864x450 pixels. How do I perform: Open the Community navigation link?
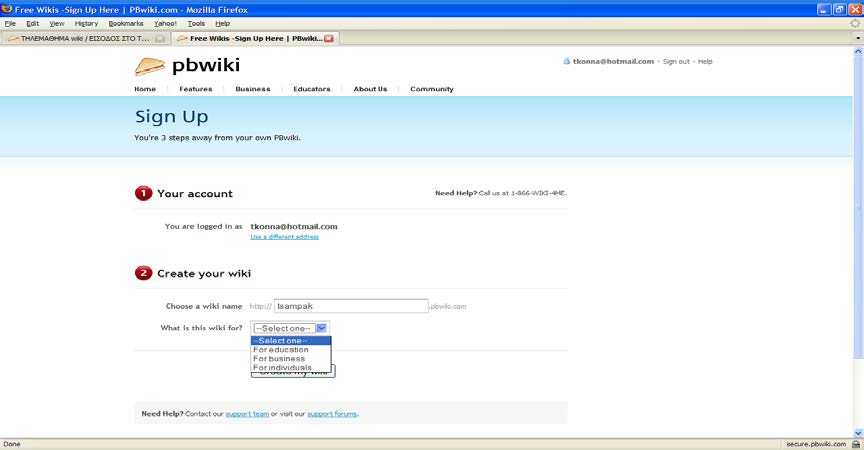(431, 89)
